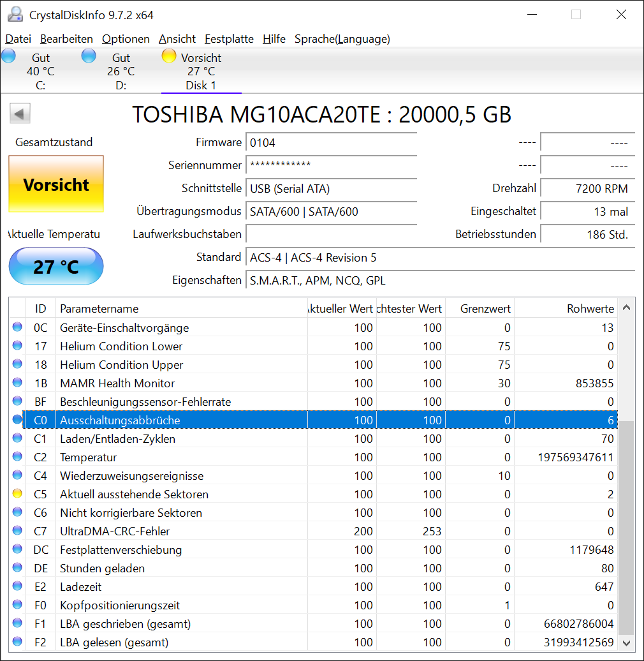Click the status orb of Beschleunigungssensor-Fehlerrate

click(17, 401)
